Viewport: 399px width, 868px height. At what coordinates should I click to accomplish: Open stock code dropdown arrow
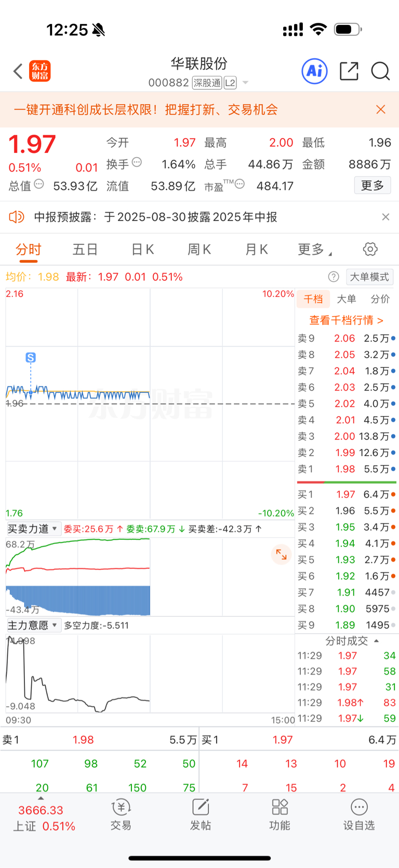[x=246, y=83]
